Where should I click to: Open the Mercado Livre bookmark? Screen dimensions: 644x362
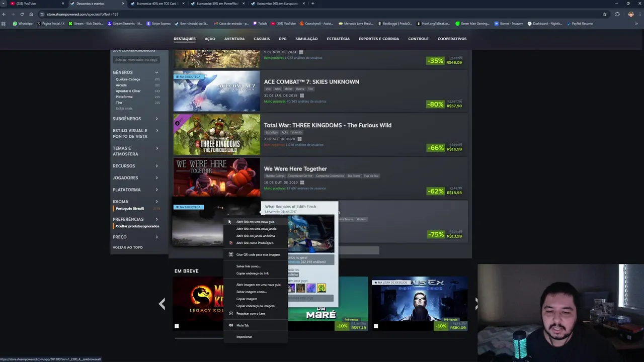point(356,24)
